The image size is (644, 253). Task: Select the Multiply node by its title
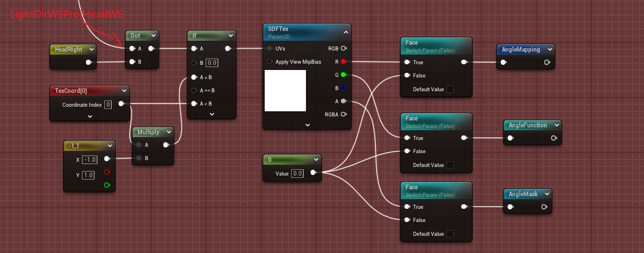pos(148,132)
